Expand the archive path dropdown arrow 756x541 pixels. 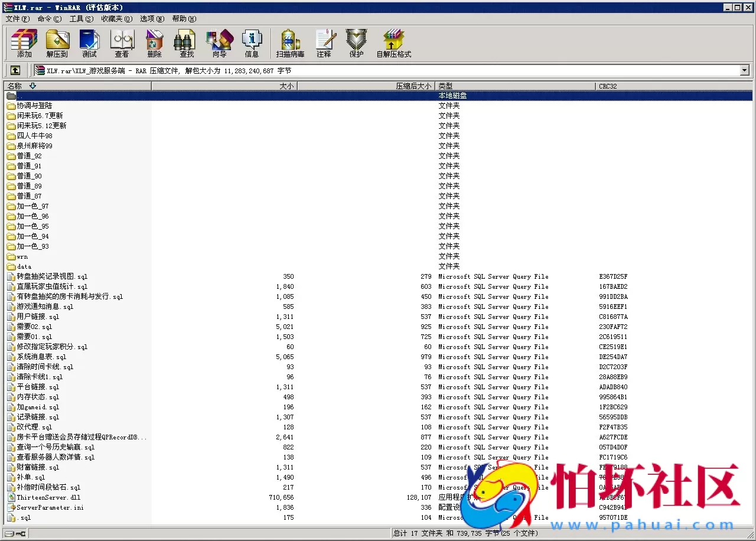point(744,71)
